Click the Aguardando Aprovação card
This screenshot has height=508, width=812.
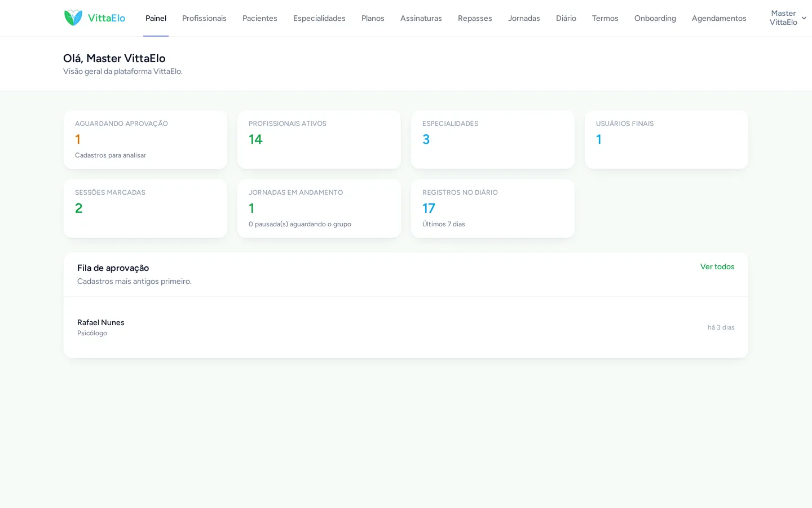pos(145,139)
